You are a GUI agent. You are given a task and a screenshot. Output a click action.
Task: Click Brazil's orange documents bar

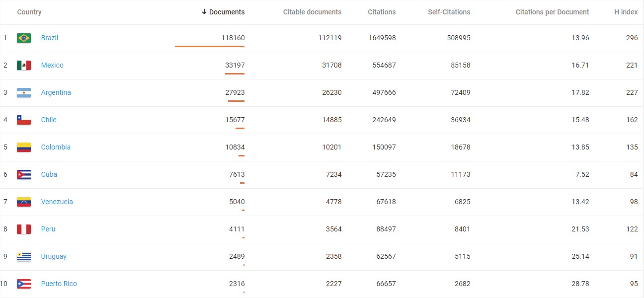[x=209, y=47]
